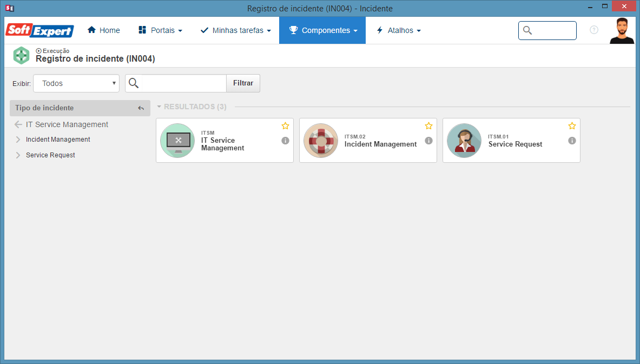Click the info icon on IT Service Management card
The height and width of the screenshot is (364, 640).
click(285, 141)
